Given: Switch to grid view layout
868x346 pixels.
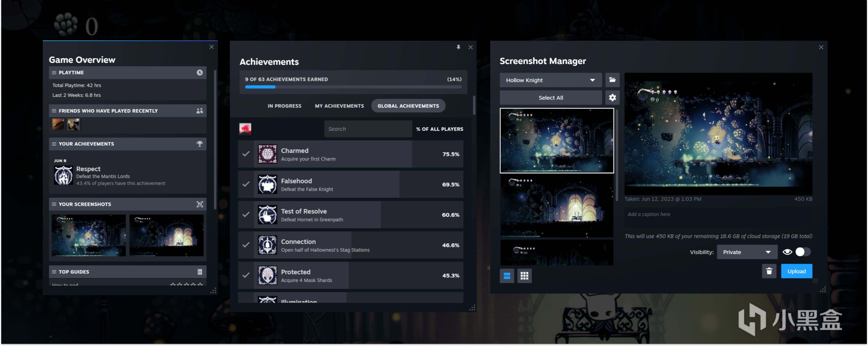Looking at the screenshot, I should [x=524, y=276].
